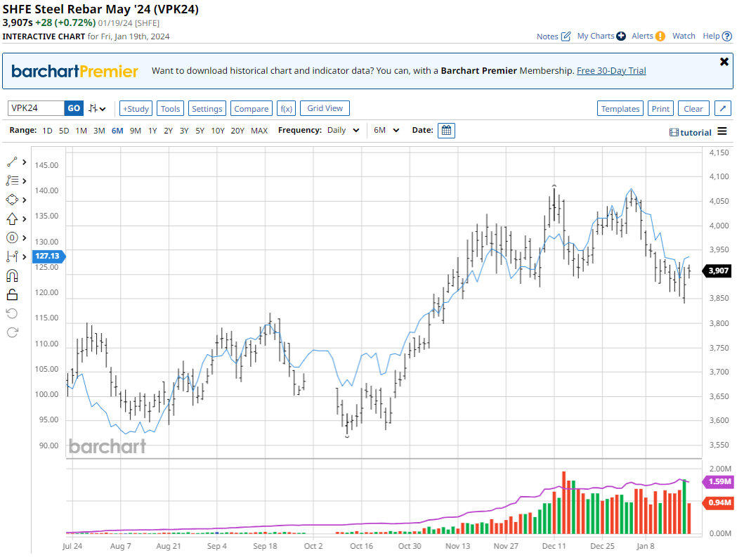Click the redo arrow icon
744x560 pixels.
pyautogui.click(x=12, y=332)
